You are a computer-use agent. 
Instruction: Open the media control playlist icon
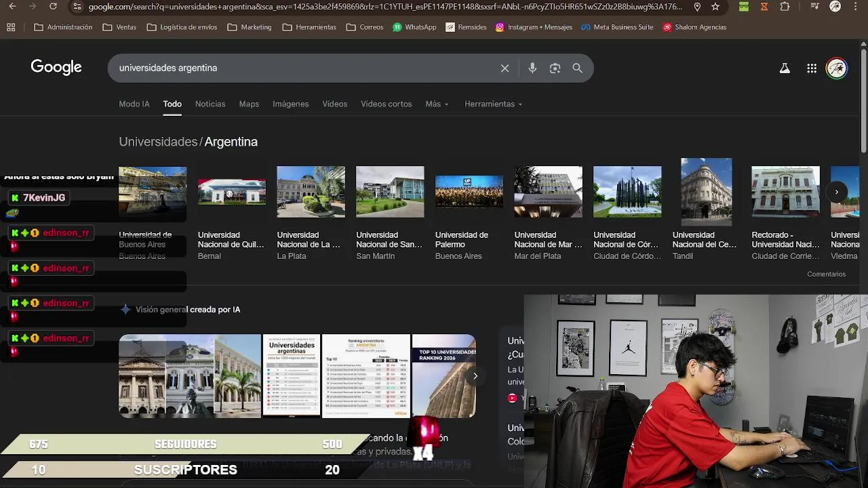point(816,7)
